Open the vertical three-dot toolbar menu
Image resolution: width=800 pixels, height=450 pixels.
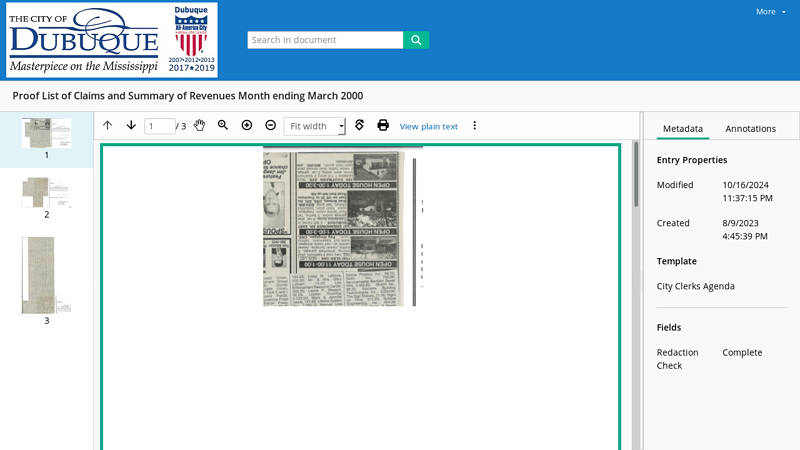click(x=475, y=126)
